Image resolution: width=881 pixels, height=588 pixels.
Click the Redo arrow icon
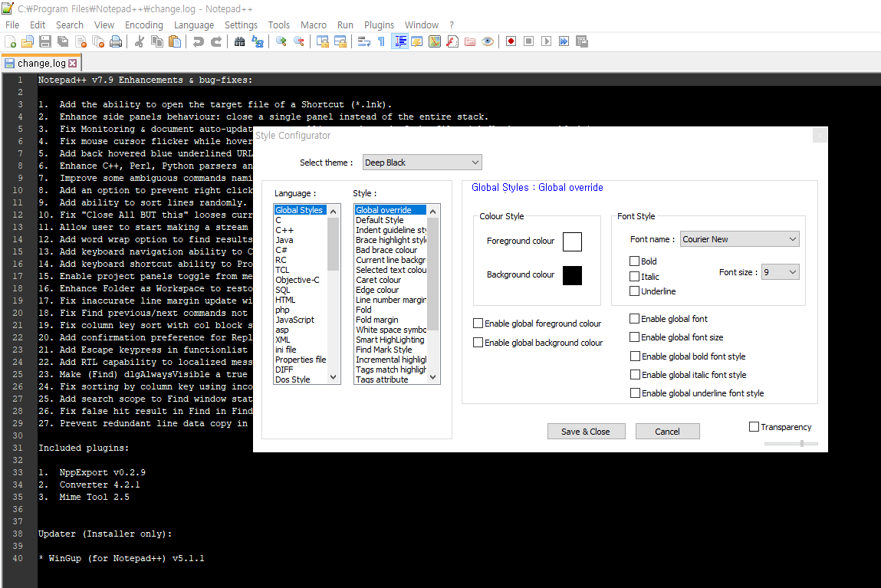click(x=216, y=41)
